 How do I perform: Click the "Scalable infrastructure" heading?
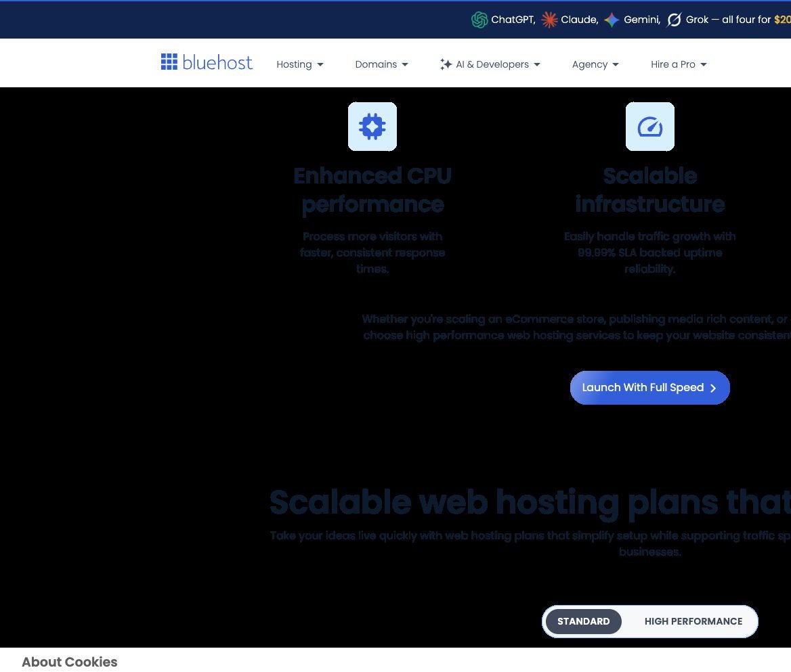649,190
